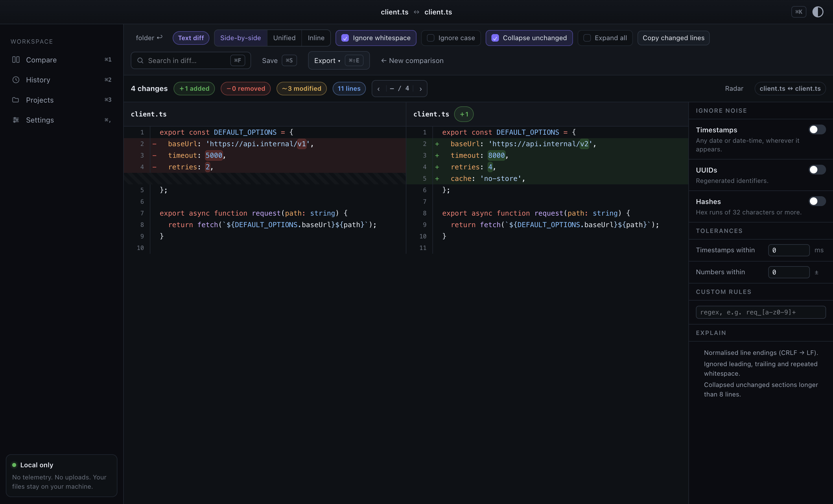Image resolution: width=833 pixels, height=504 pixels.
Task: Click the green Local only status dot
Action: 14,465
